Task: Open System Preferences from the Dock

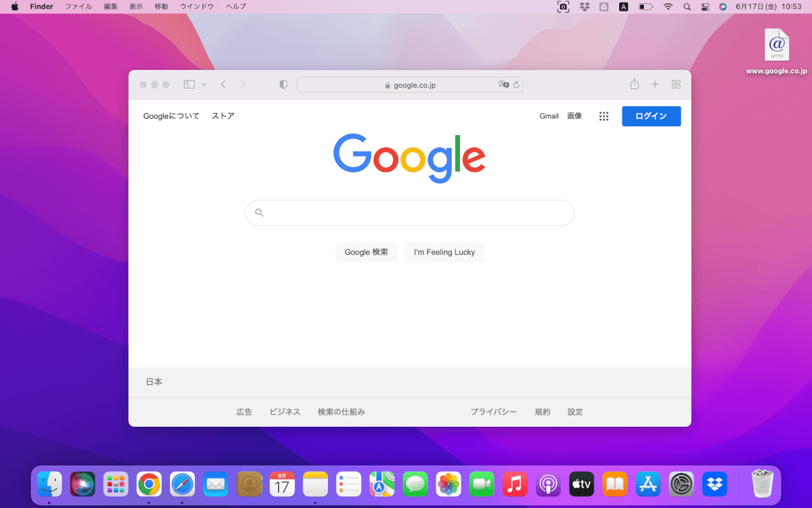Action: click(682, 485)
